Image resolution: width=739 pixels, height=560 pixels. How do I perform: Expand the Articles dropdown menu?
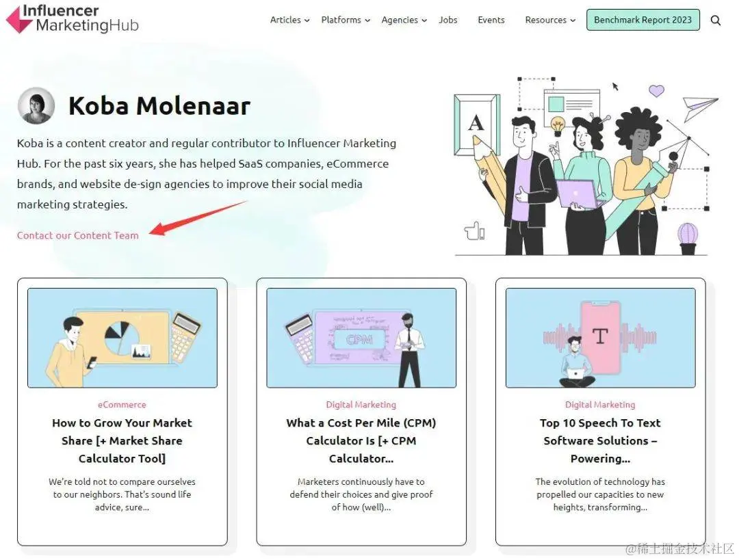click(x=289, y=20)
